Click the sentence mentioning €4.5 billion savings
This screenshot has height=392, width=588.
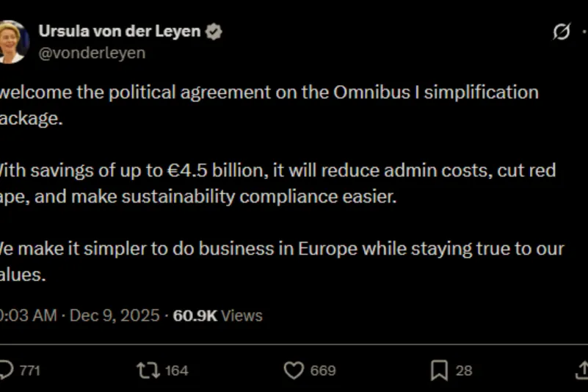click(279, 171)
